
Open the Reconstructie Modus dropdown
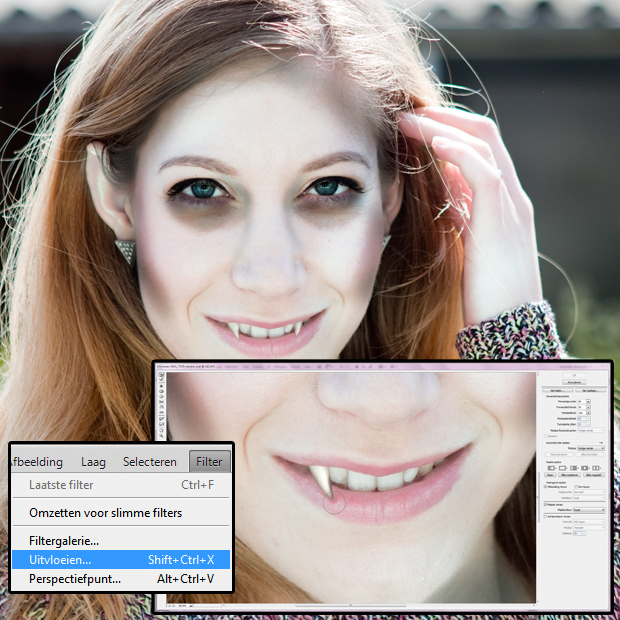tap(592, 448)
